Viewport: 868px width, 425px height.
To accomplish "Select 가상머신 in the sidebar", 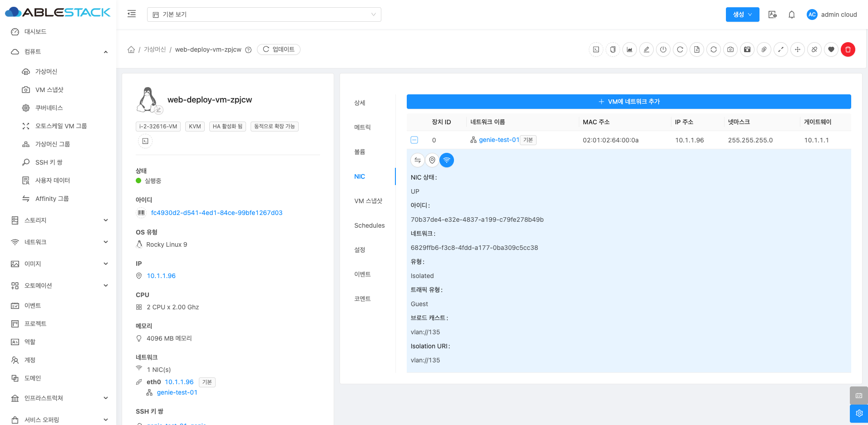I will (46, 72).
